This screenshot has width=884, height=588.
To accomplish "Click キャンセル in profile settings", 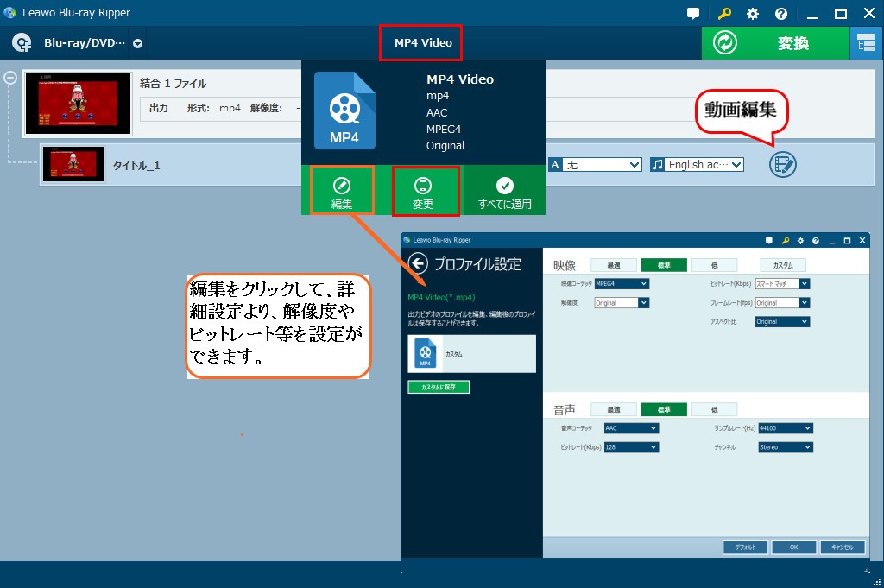I will (843, 547).
